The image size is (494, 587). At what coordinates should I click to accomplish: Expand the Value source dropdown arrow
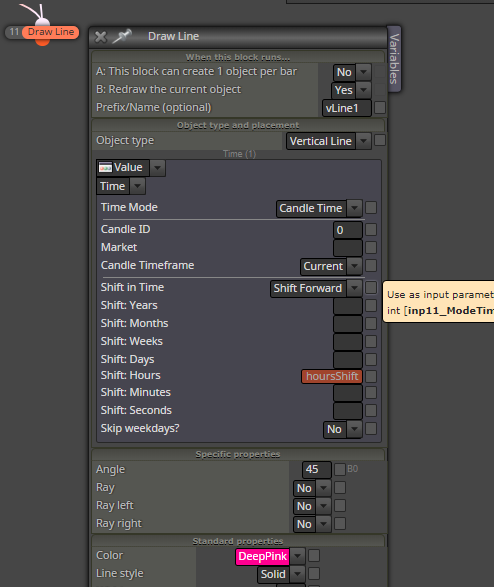[x=158, y=168]
